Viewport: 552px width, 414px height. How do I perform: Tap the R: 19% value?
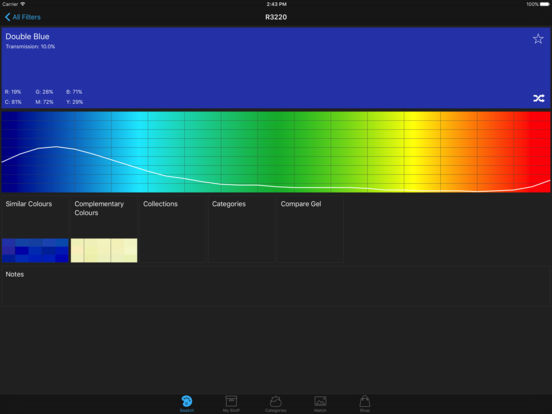pos(13,92)
